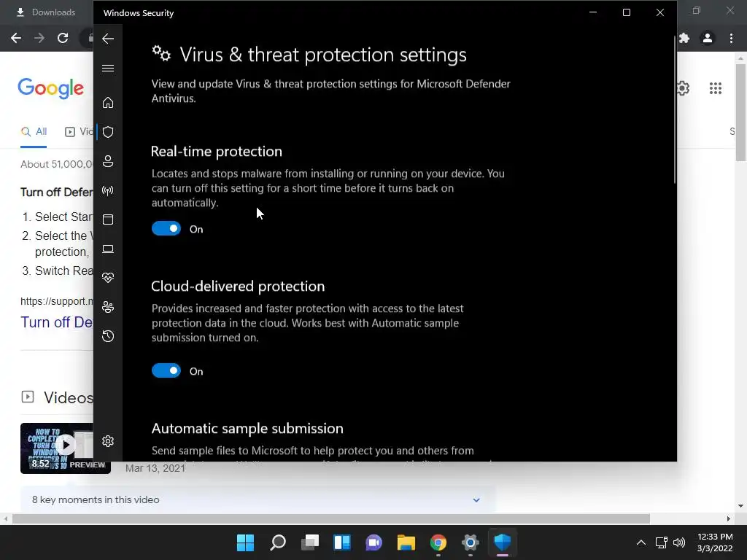Image resolution: width=747 pixels, height=560 pixels.
Task: Open the Family options sidebar icon
Action: [108, 307]
